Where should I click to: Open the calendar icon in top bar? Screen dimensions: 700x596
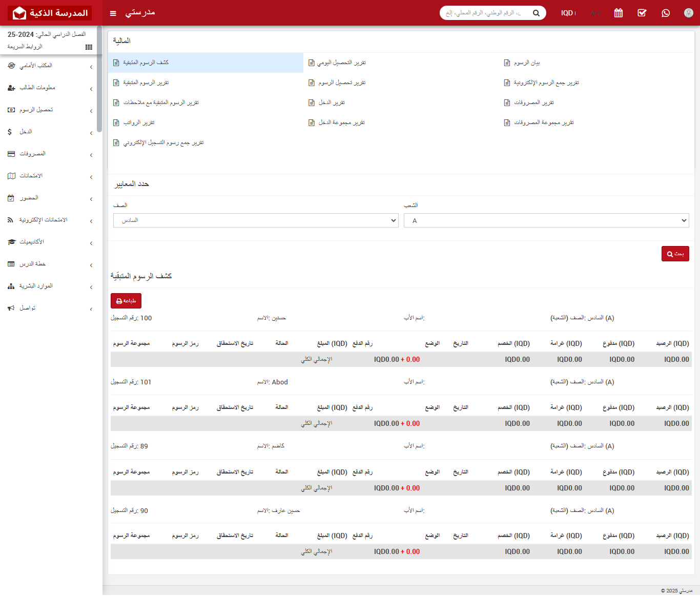point(619,13)
